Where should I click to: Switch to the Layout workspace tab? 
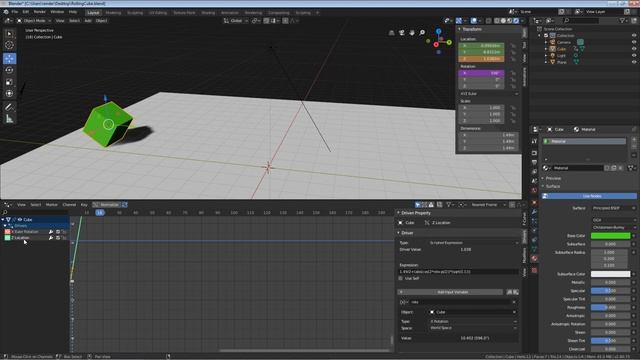click(x=93, y=12)
